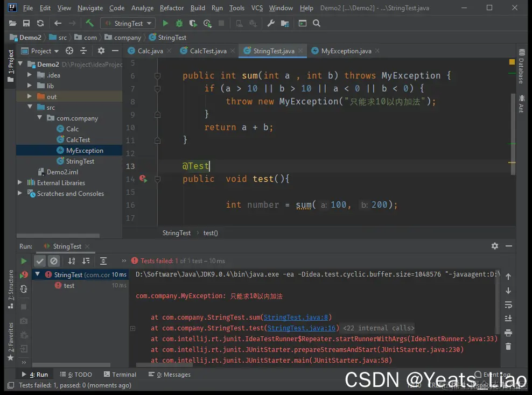The height and width of the screenshot is (395, 532).
Task: Open the VCS menu
Action: coord(257,8)
